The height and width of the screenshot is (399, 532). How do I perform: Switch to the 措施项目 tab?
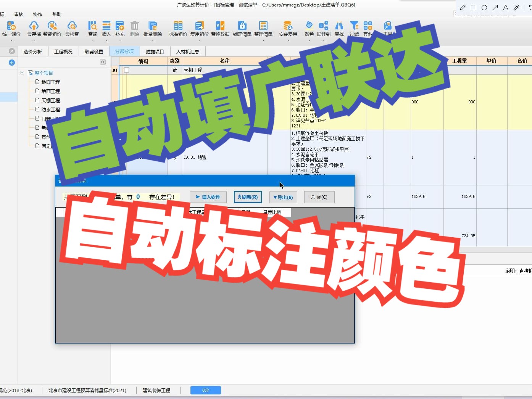(155, 51)
